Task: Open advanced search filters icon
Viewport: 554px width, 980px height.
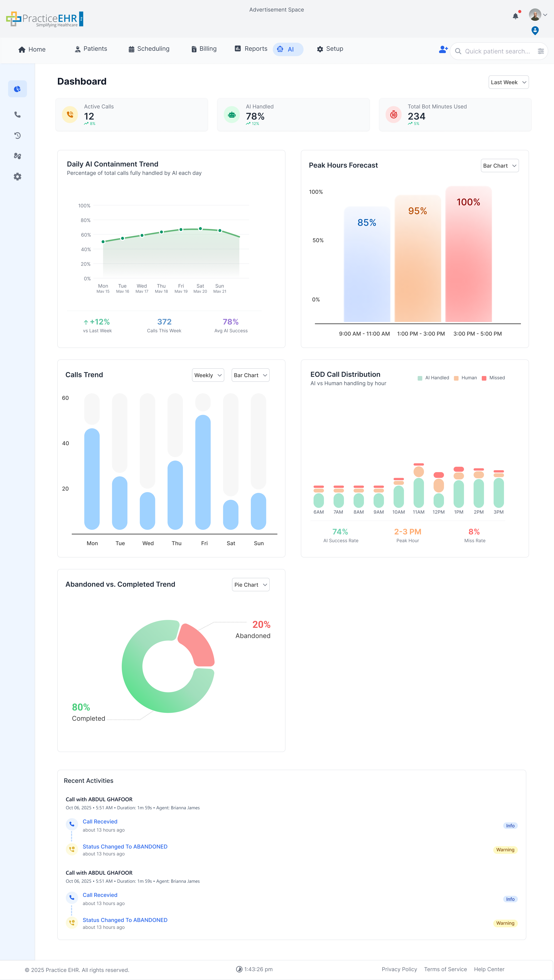Action: [x=541, y=51]
